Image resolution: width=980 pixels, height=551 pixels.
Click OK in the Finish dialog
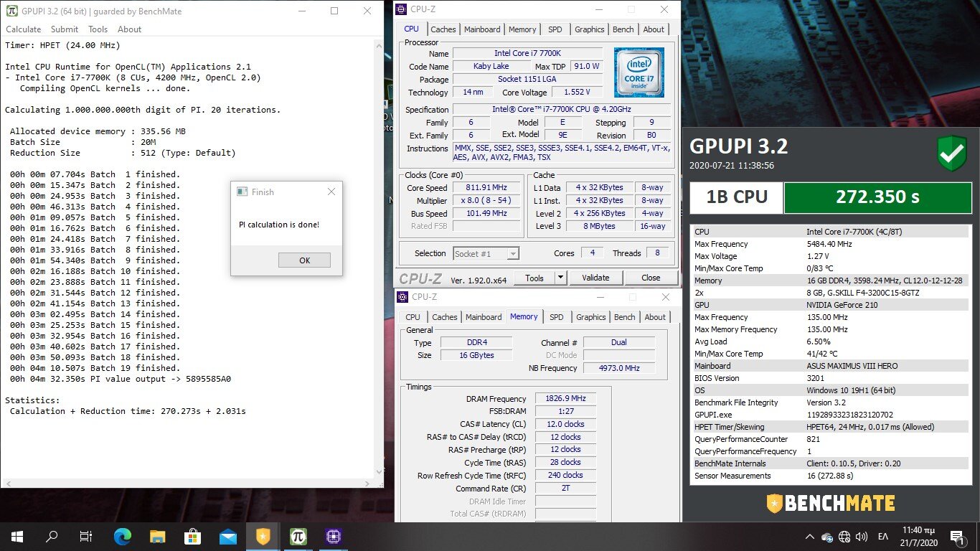pyautogui.click(x=304, y=260)
